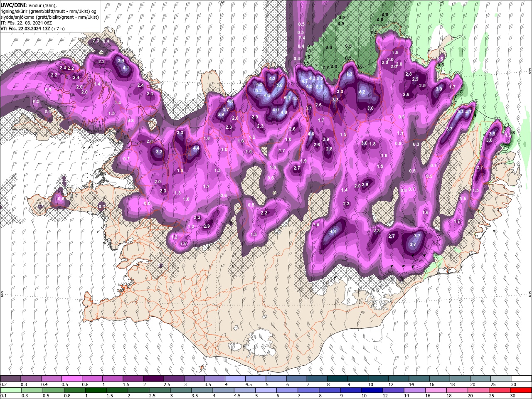Screen dimensions: 532x399
Task: Select the 5.3 snowfall value on the map
Action: coord(319,87)
